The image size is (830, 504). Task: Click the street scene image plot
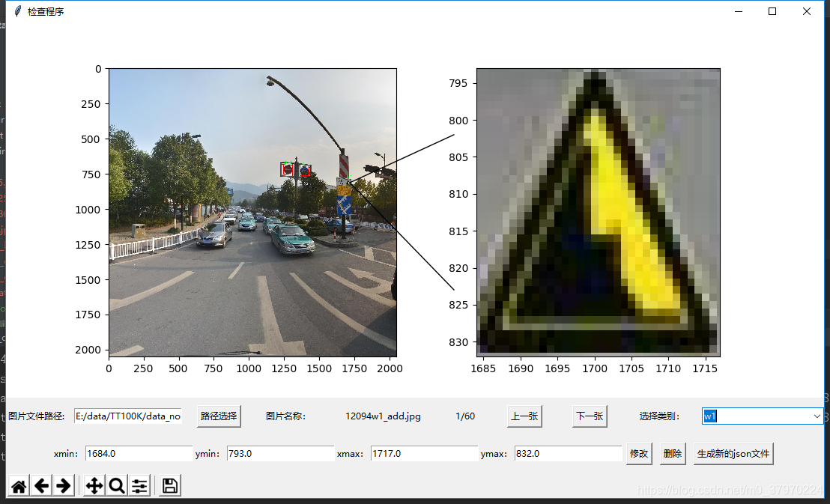252,212
